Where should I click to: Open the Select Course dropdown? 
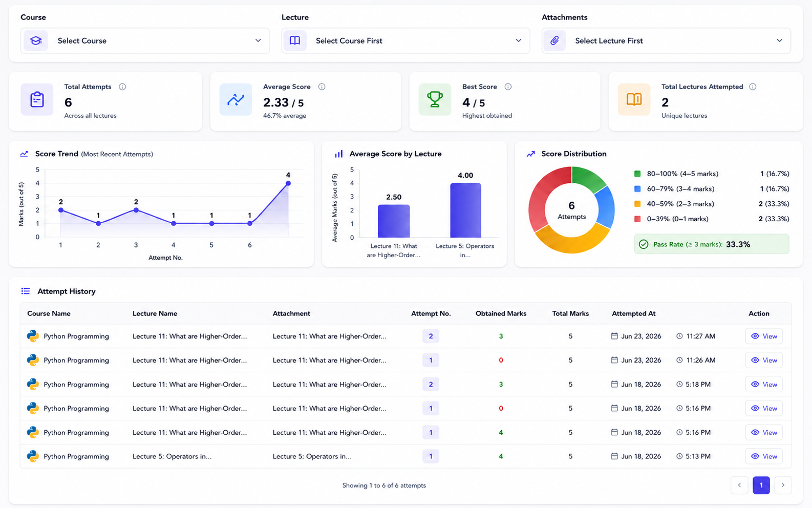click(145, 40)
